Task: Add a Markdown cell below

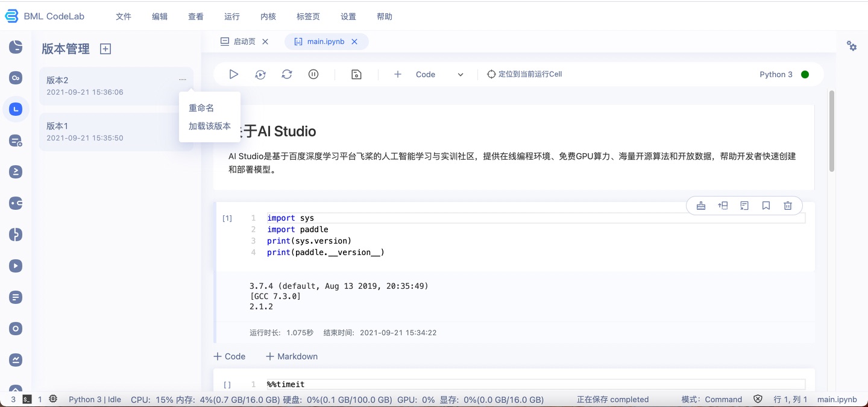Action: 292,356
